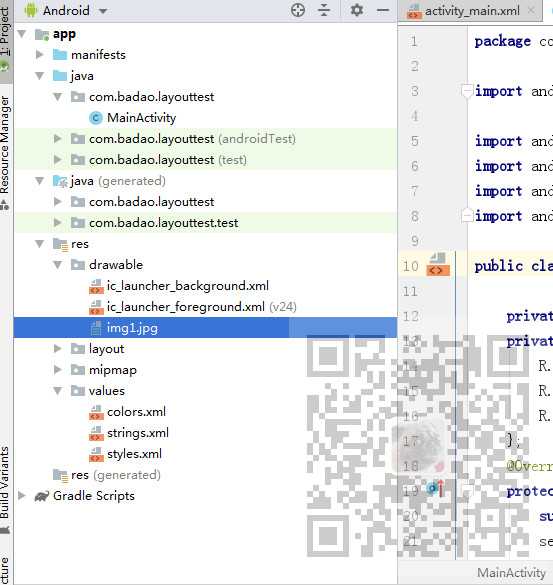Screen dimensions: 553x585
Task: Click the app module folder icon
Action: 42,34
